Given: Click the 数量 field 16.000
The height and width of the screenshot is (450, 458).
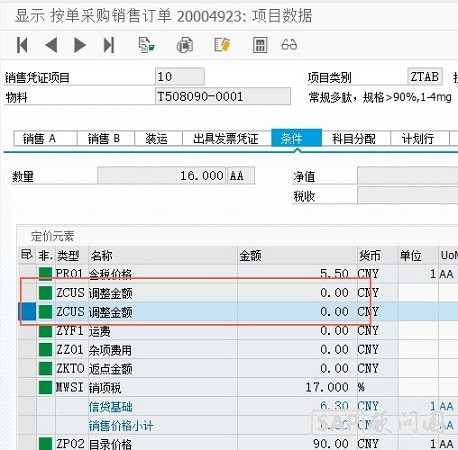Looking at the screenshot, I should (162, 175).
